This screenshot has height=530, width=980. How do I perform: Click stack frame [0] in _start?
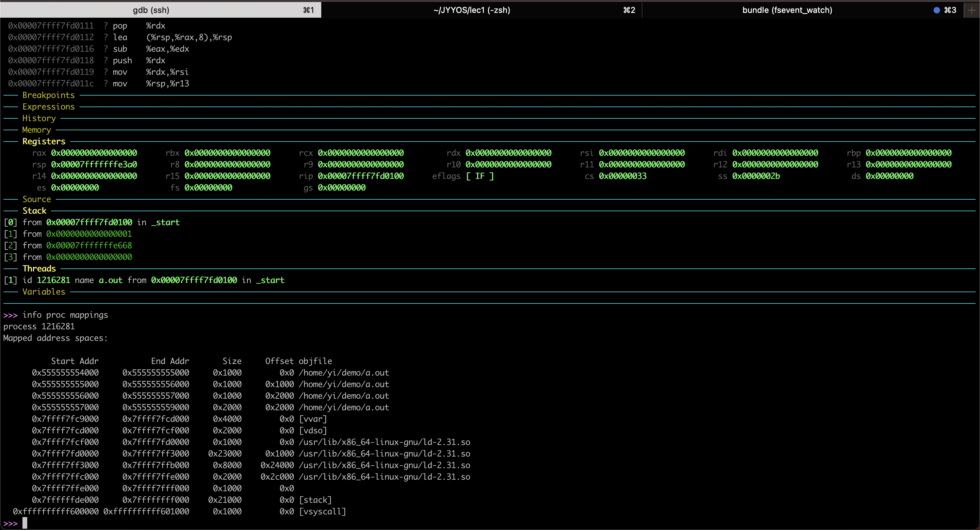pyautogui.click(x=91, y=222)
